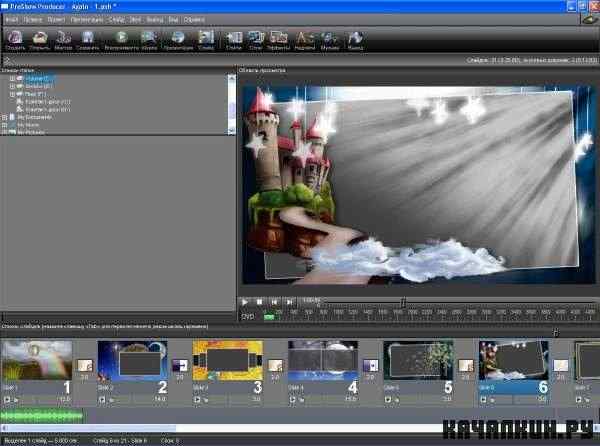Expand the second drive node in folder tree
This screenshot has height=446, width=600.
tap(12, 86)
